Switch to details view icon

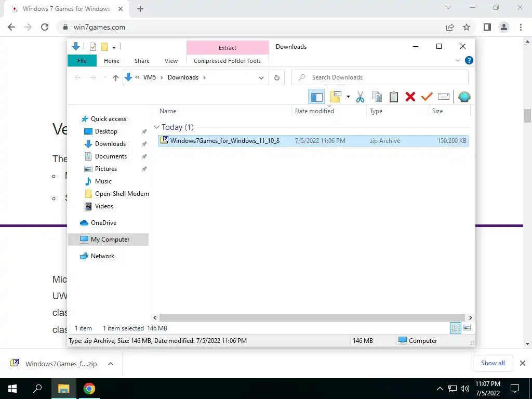click(x=456, y=328)
